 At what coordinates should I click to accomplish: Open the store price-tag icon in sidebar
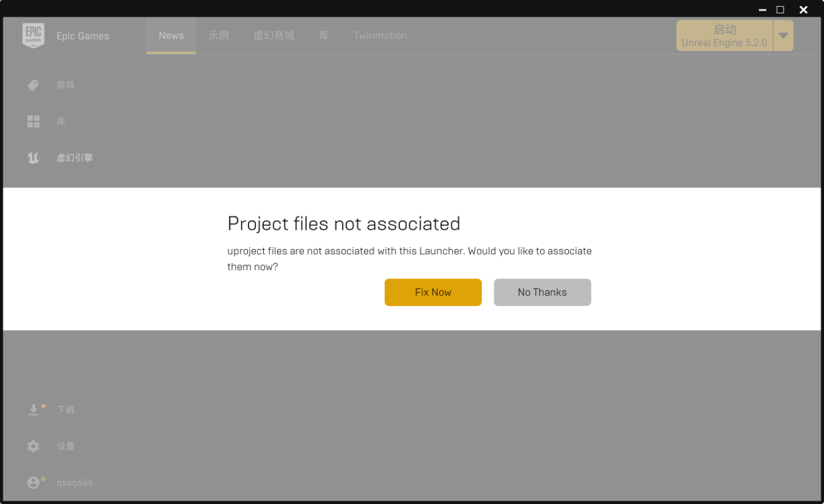pyautogui.click(x=33, y=85)
